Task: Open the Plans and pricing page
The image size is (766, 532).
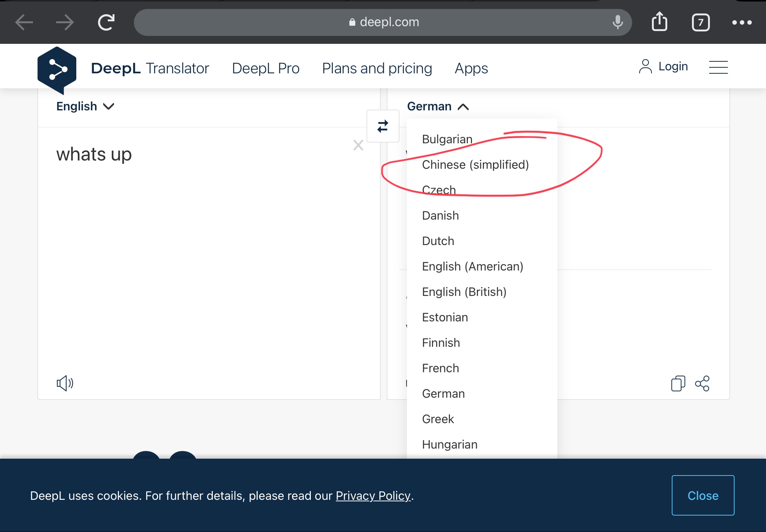Action: pyautogui.click(x=377, y=68)
